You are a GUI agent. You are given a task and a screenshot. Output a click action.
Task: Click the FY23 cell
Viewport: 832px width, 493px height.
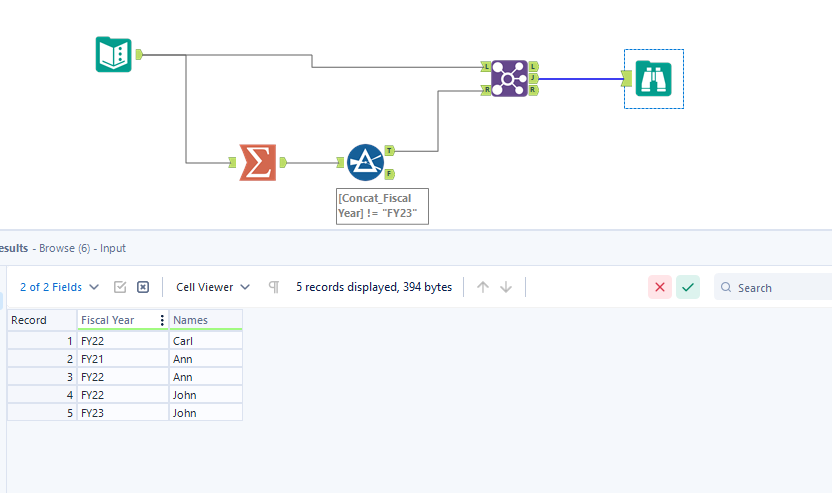pyautogui.click(x=123, y=413)
